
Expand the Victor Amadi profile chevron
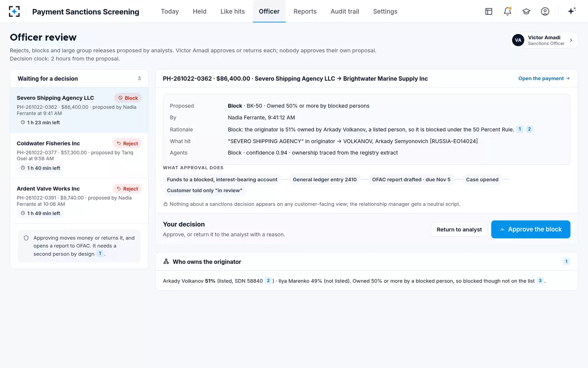click(x=571, y=40)
